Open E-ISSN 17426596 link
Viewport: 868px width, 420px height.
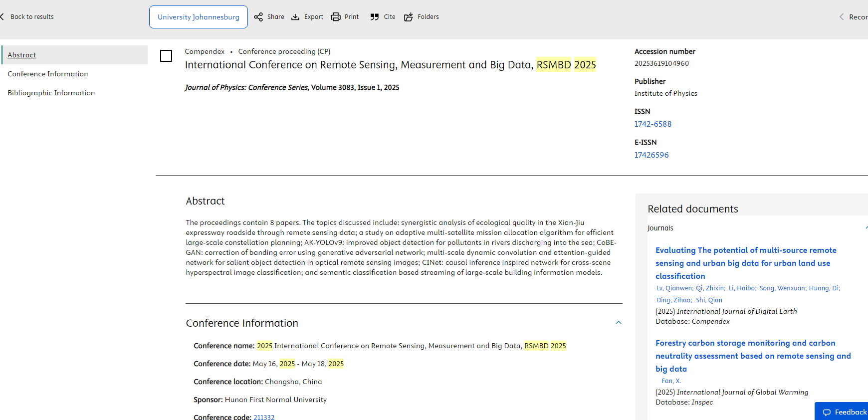pos(651,155)
